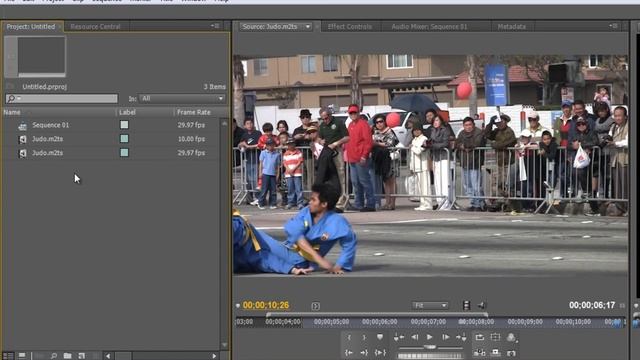This screenshot has width=640, height=360.
Task: Click the yellow 00;00;10;26 timecode
Action: click(266, 305)
